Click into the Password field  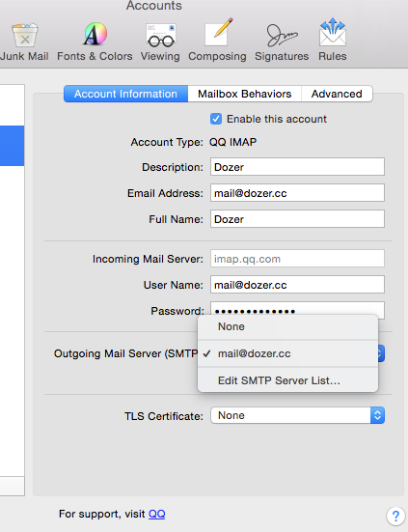tap(297, 309)
